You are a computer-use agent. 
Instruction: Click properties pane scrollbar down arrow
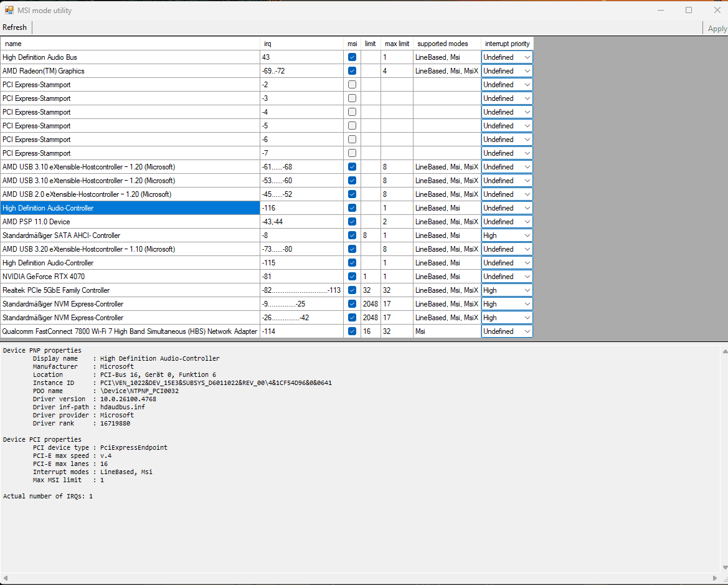click(x=725, y=568)
